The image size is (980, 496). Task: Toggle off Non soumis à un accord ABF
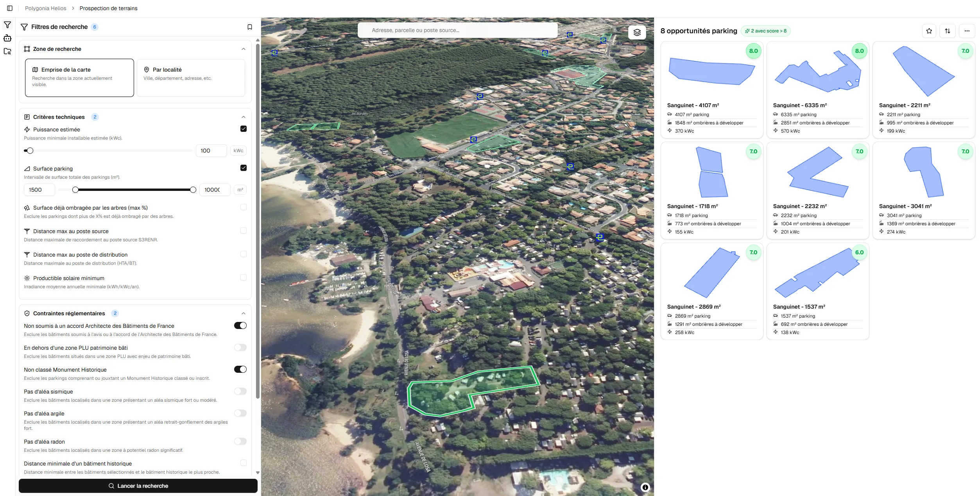click(x=240, y=325)
